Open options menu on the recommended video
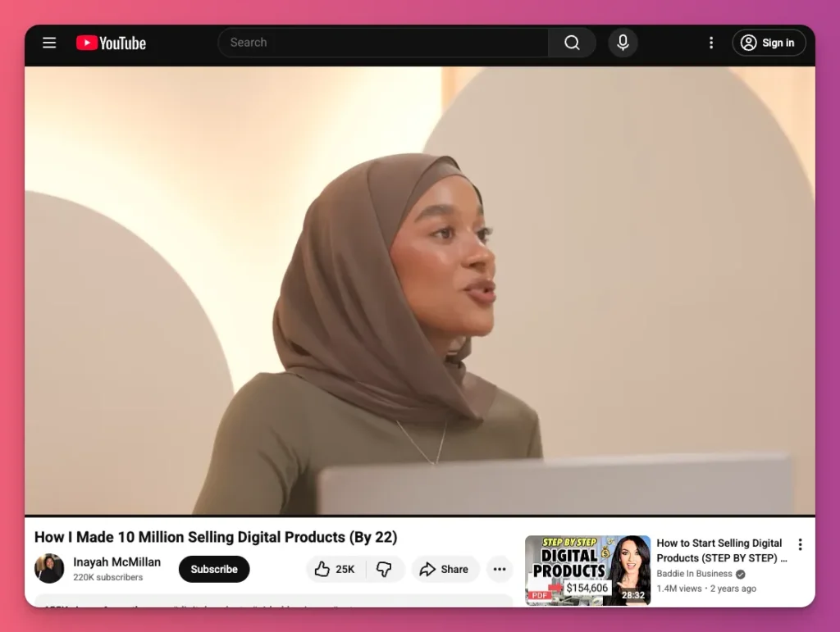The image size is (840, 632). coord(800,543)
